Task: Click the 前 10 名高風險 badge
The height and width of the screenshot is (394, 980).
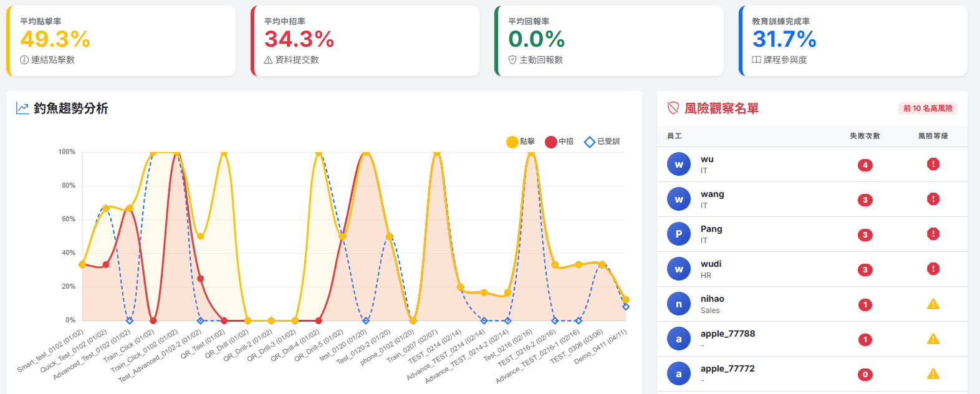Action: point(928,108)
